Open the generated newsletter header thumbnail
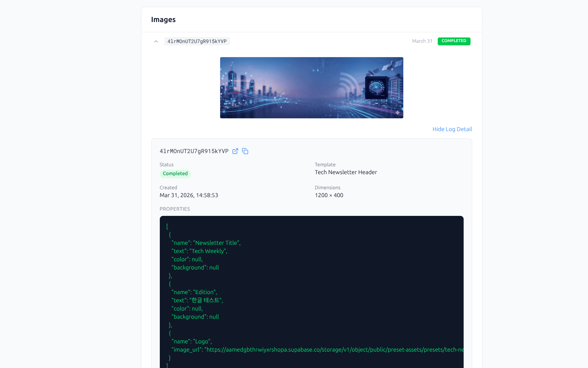Image resolution: width=588 pixels, height=368 pixels. tap(311, 88)
